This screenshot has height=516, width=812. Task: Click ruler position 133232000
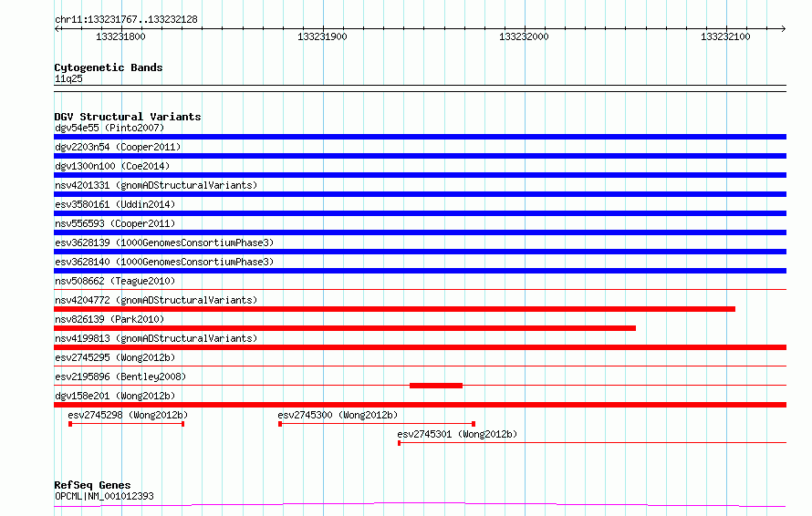[x=524, y=36]
